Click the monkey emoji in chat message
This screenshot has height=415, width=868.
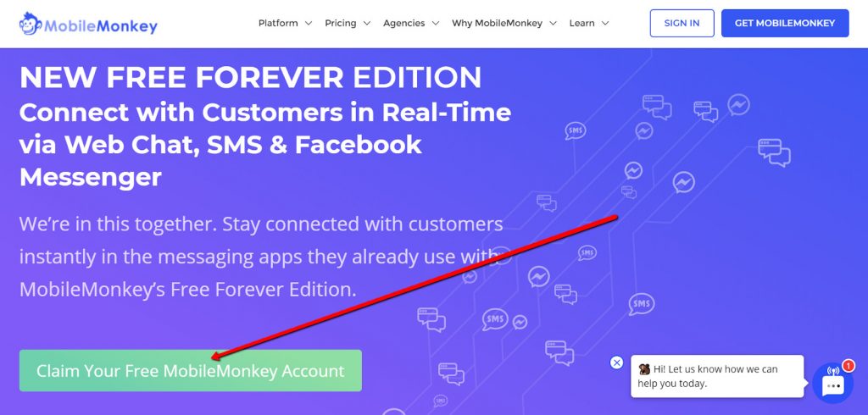coord(644,369)
